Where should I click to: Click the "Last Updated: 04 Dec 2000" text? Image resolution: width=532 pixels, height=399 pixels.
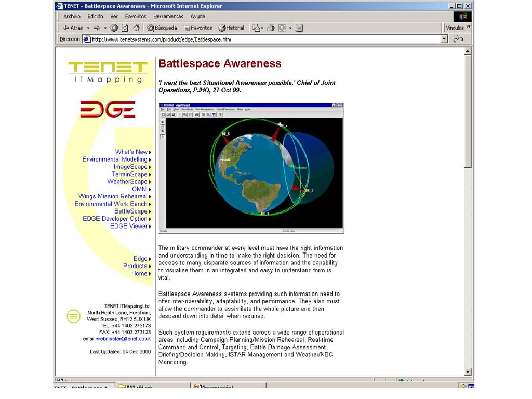click(x=120, y=352)
